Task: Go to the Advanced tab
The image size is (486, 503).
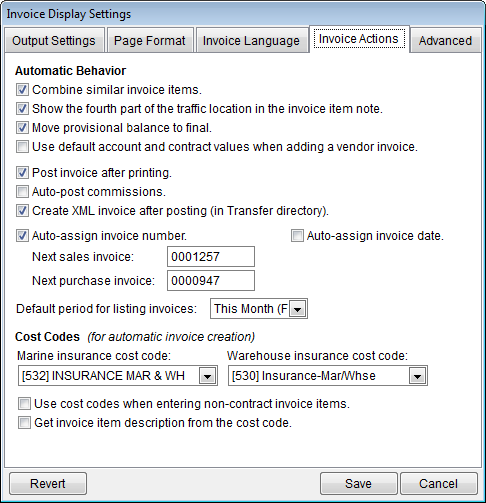Action: 445,40
